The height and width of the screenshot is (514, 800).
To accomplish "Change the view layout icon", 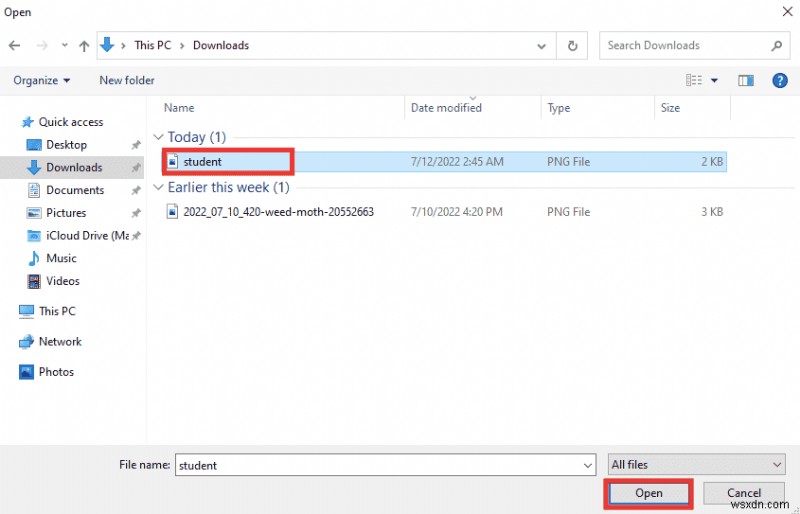I will pyautogui.click(x=694, y=81).
